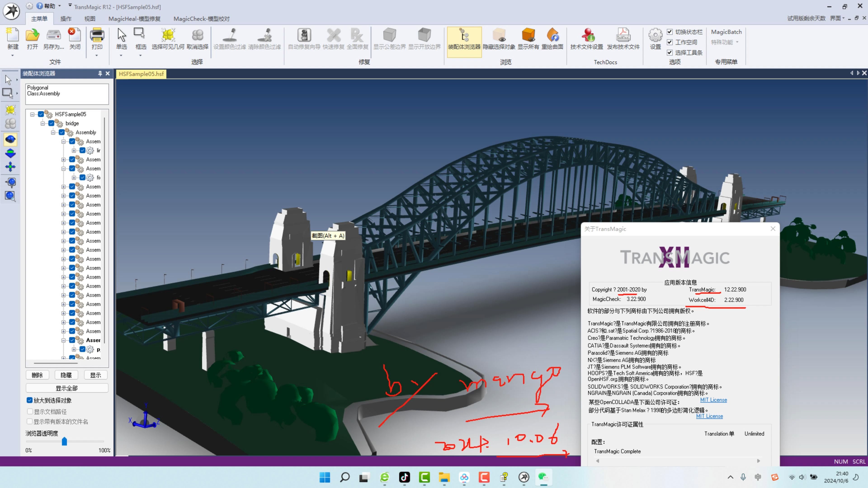Click 显示公差边界 icon
The width and height of the screenshot is (868, 488).
tap(389, 35)
